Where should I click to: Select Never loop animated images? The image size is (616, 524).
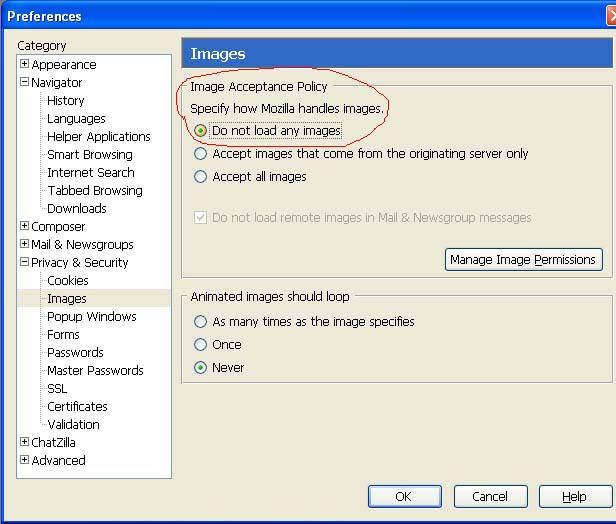point(201,368)
